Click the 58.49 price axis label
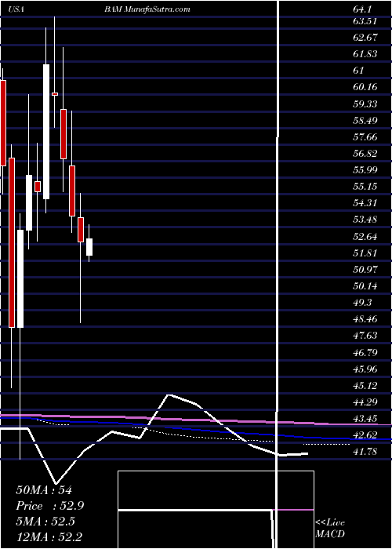Screen dimensions: 392x549 365,121
